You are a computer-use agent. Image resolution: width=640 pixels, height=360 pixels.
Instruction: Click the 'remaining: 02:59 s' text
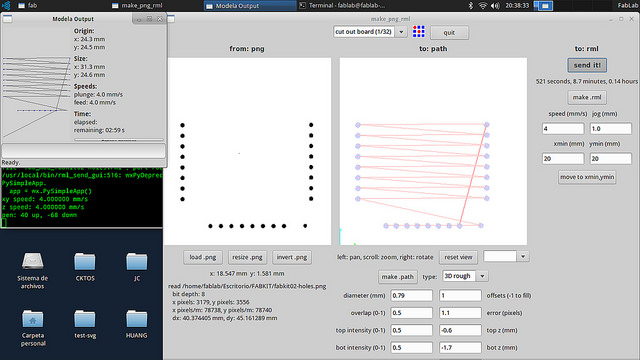pyautogui.click(x=99, y=130)
